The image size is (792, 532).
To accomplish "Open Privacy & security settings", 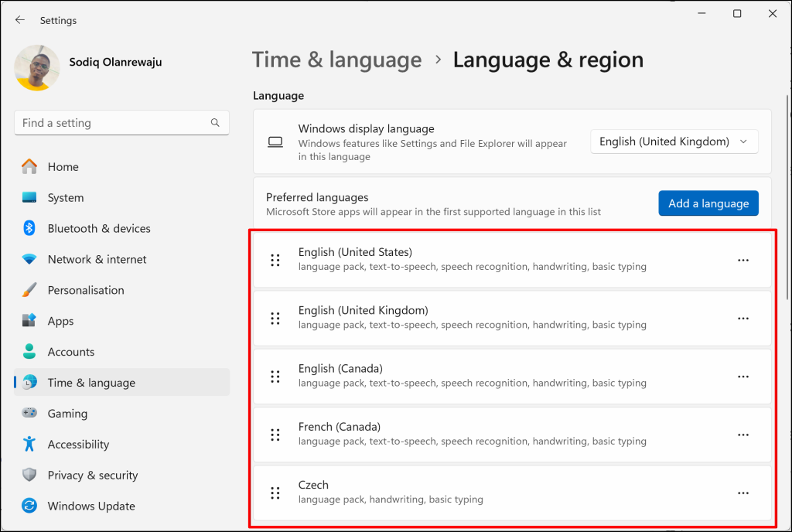I will pos(121,475).
